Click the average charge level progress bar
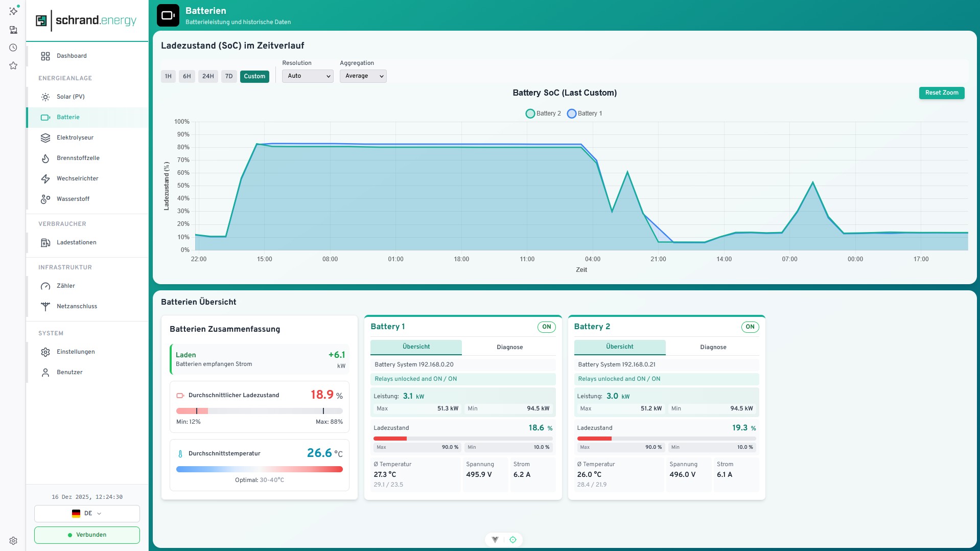The image size is (980, 551). pos(259,411)
